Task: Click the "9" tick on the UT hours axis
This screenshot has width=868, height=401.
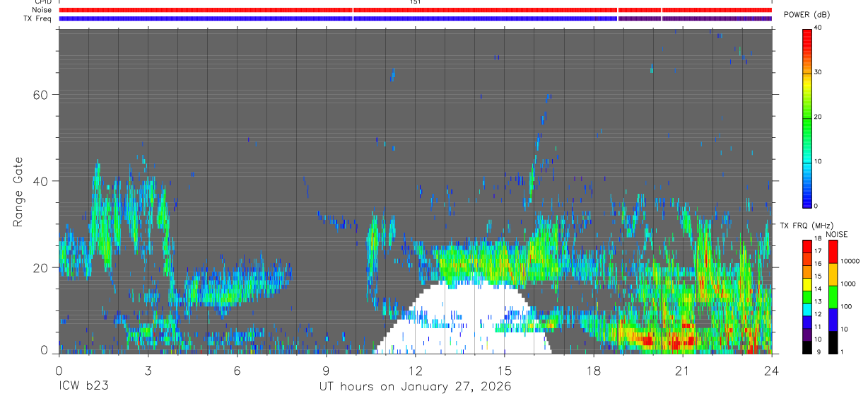Action: click(x=326, y=370)
